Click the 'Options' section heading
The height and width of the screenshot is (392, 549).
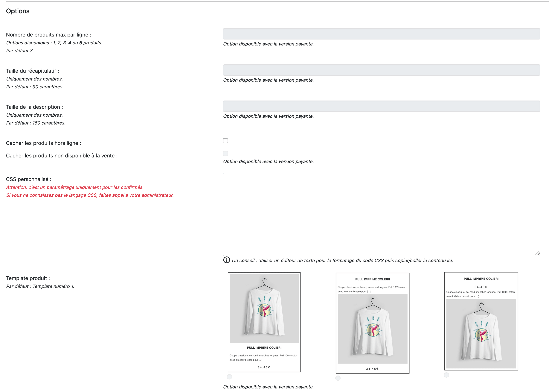point(18,11)
